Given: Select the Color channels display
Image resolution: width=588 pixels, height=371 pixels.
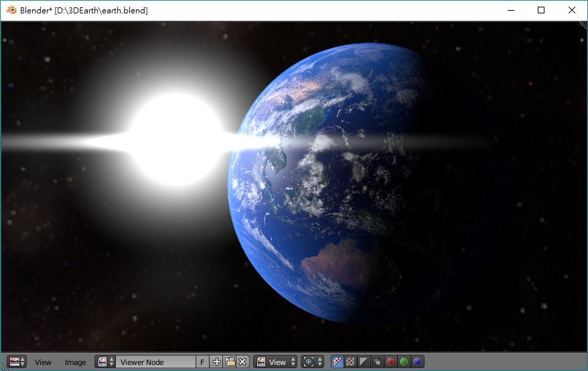Looking at the screenshot, I should [x=337, y=362].
